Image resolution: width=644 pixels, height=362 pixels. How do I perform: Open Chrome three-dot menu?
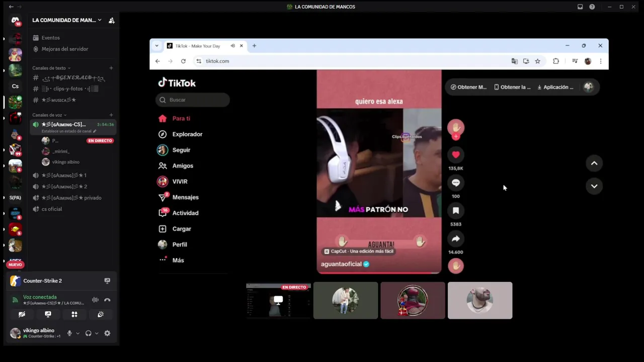click(x=601, y=61)
